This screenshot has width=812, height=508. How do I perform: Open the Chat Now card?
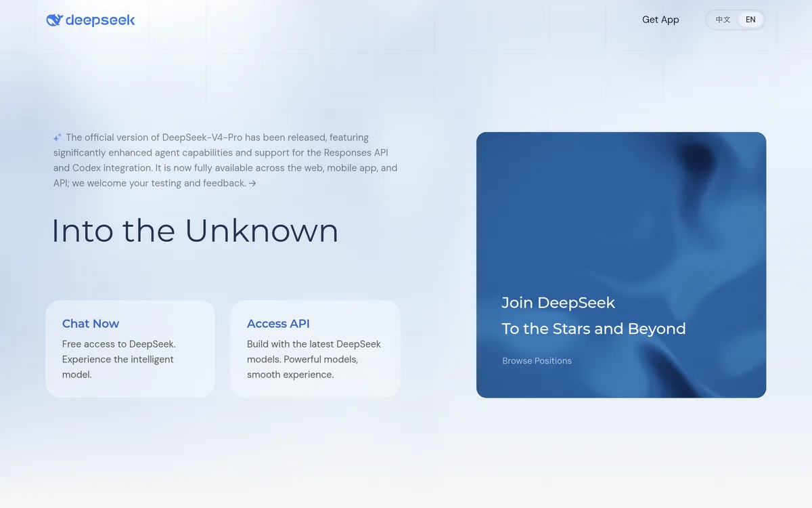pos(131,349)
